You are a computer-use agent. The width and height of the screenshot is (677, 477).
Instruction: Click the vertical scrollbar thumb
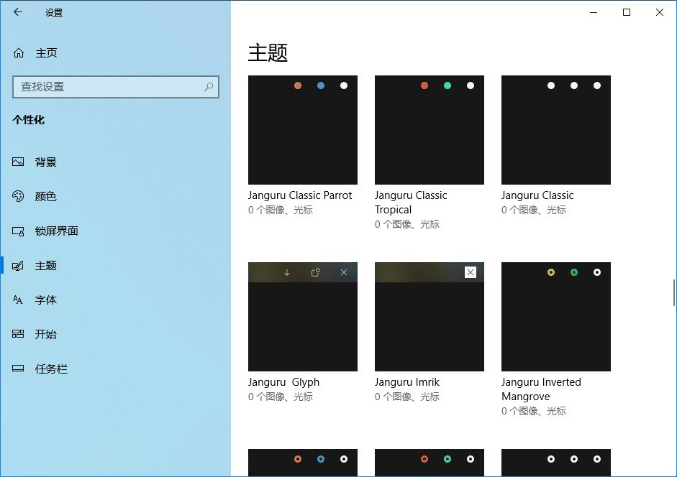coord(673,294)
